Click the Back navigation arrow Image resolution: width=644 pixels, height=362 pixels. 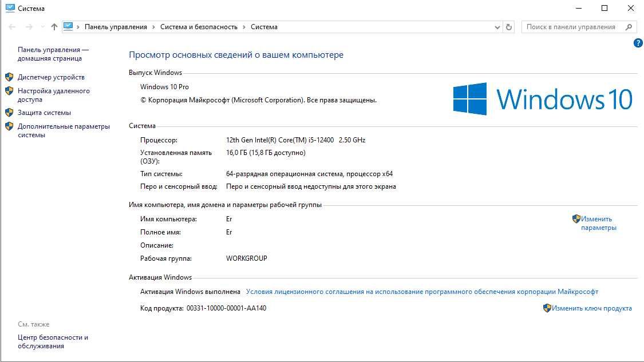[x=13, y=27]
